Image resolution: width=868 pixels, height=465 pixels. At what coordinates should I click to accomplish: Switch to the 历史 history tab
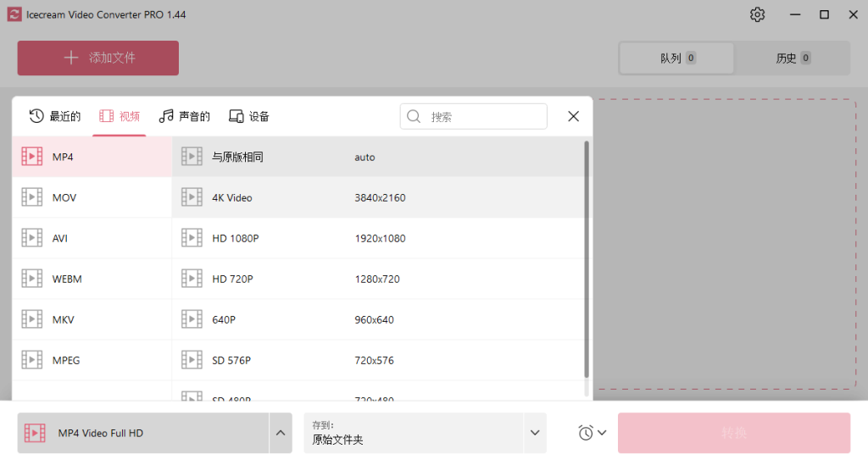pyautogui.click(x=793, y=58)
